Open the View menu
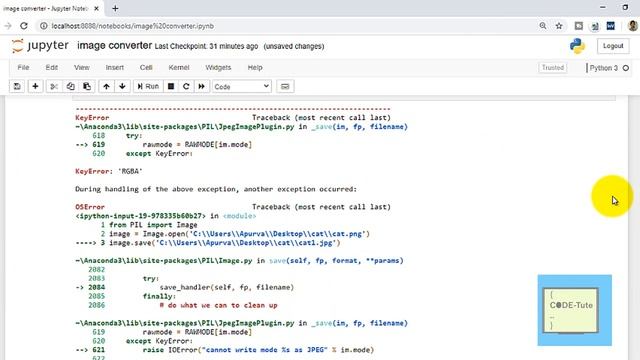Screen dimensions: 640x360 [82, 68]
